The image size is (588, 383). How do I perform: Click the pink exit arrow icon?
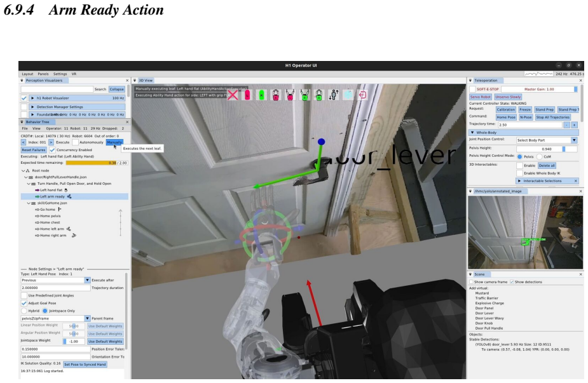point(362,95)
